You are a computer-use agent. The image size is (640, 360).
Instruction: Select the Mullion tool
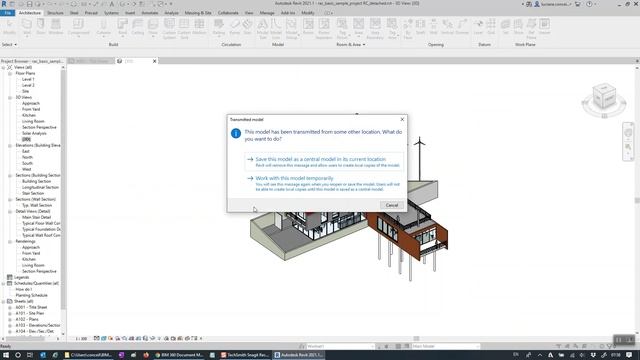click(x=199, y=27)
